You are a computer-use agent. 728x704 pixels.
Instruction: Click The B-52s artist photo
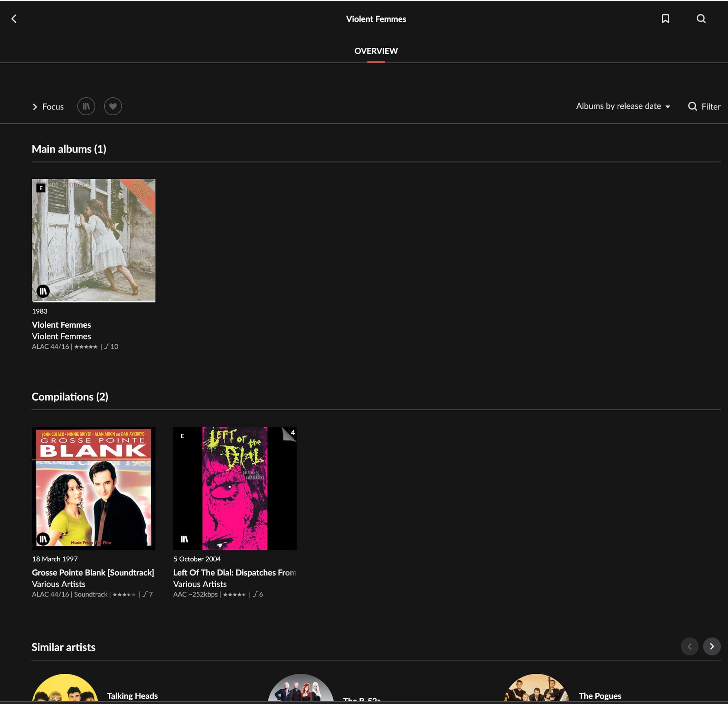[301, 688]
